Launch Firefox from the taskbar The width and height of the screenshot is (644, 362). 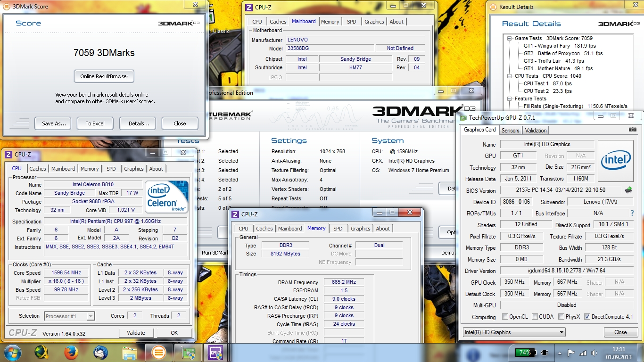pyautogui.click(x=71, y=352)
